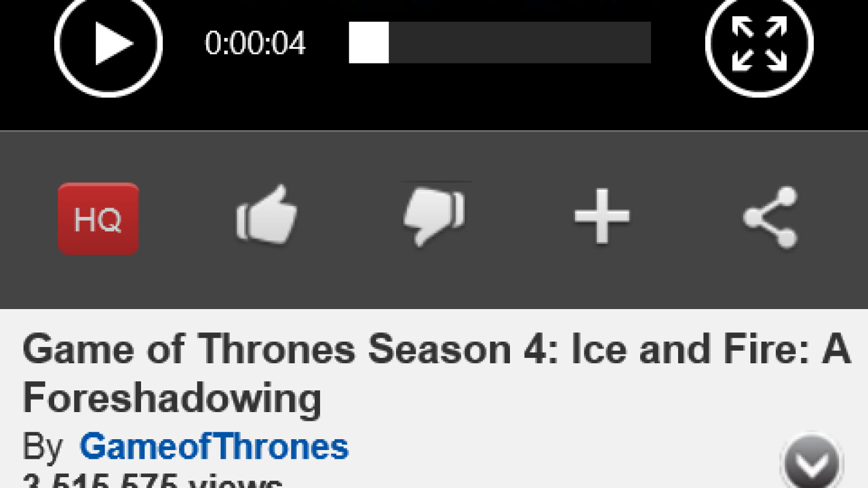
Task: Click the toolbar gap between plus and share
Action: click(686, 217)
